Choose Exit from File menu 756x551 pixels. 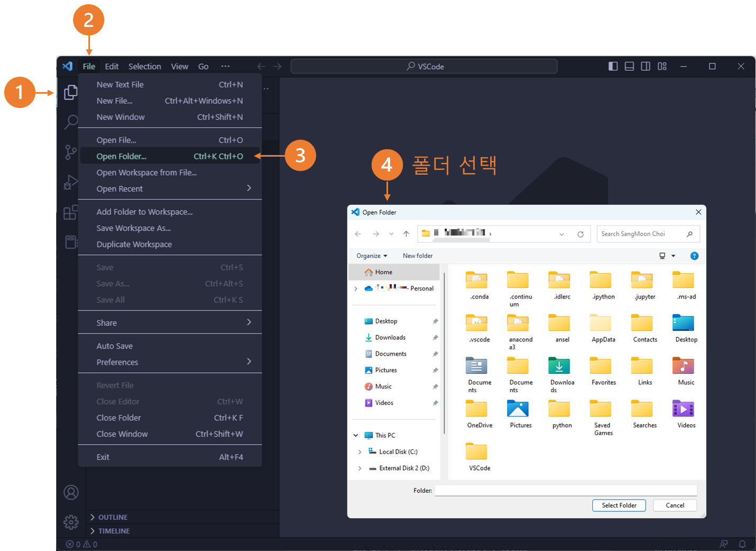[x=170, y=457]
